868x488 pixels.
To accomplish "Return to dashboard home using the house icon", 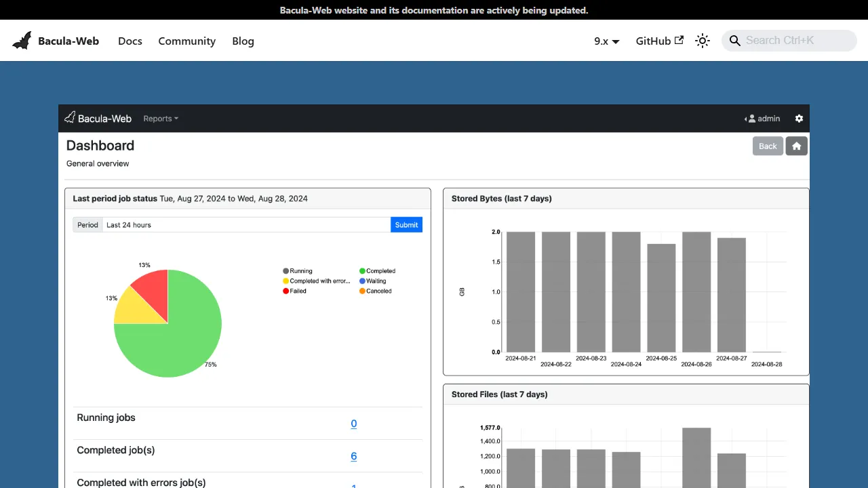I will 795,146.
